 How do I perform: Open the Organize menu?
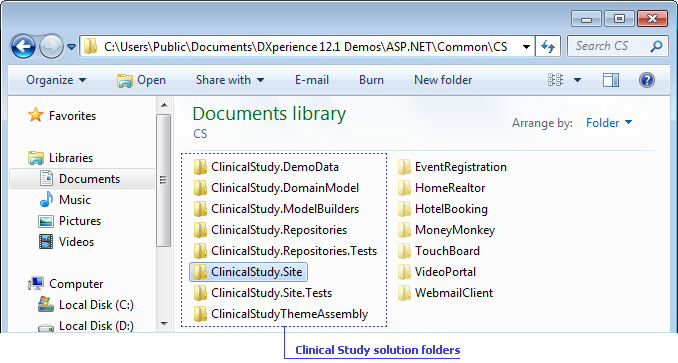(56, 80)
